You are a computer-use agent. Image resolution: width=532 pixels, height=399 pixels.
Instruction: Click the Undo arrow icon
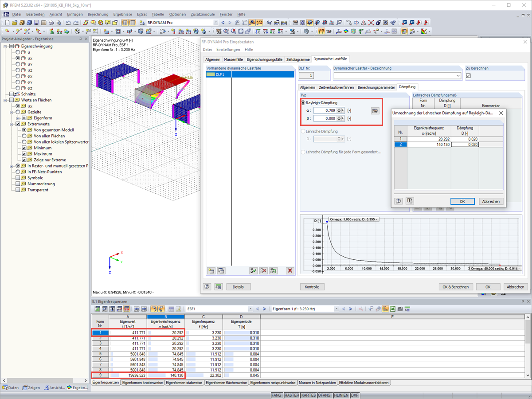[69, 22]
